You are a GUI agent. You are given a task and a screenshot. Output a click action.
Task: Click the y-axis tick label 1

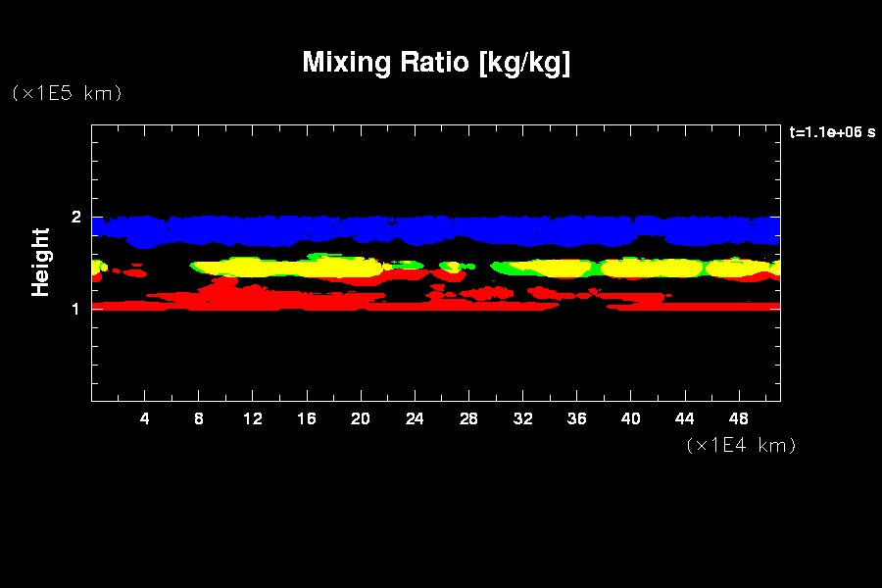click(x=75, y=309)
